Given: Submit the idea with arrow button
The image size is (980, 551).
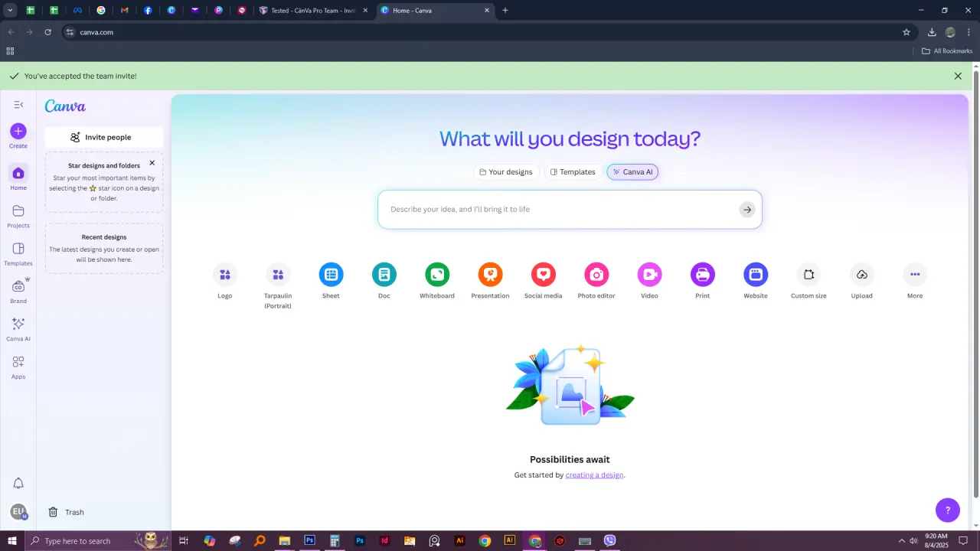Looking at the screenshot, I should pos(747,210).
